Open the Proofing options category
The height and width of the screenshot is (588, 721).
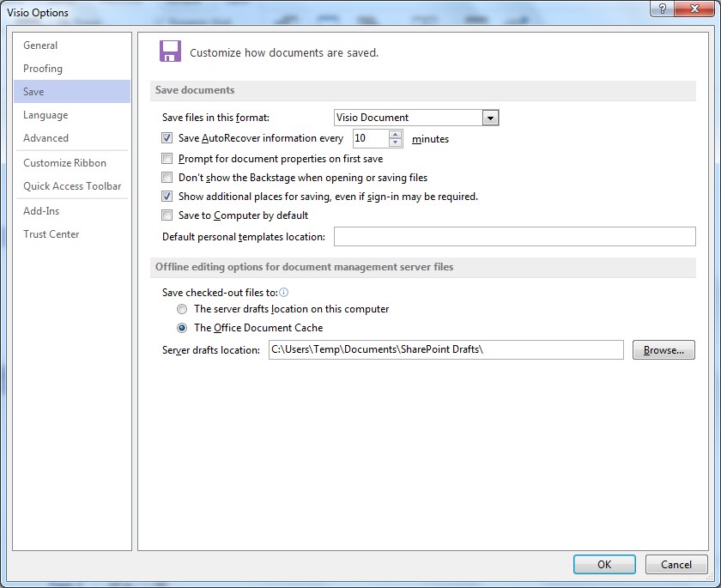tap(72, 69)
